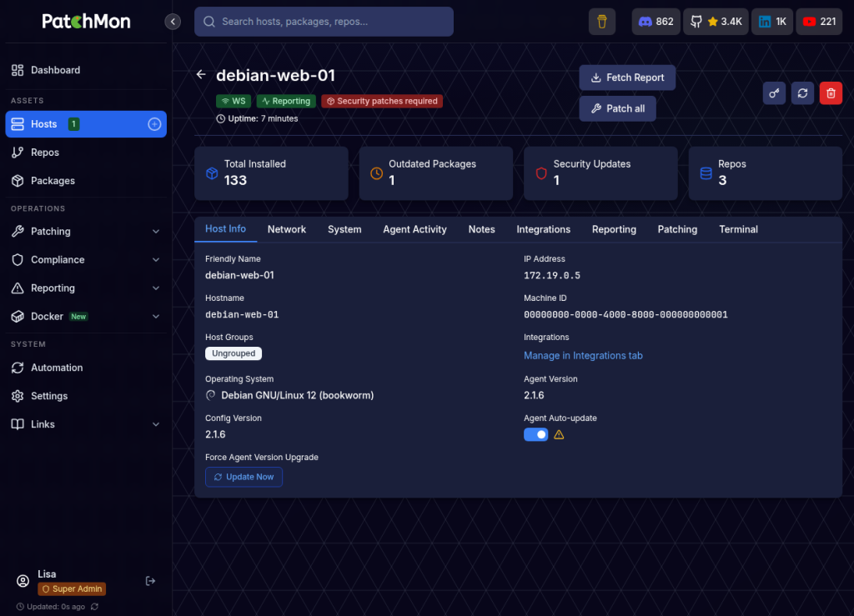Click the Machine ID value

tap(625, 314)
